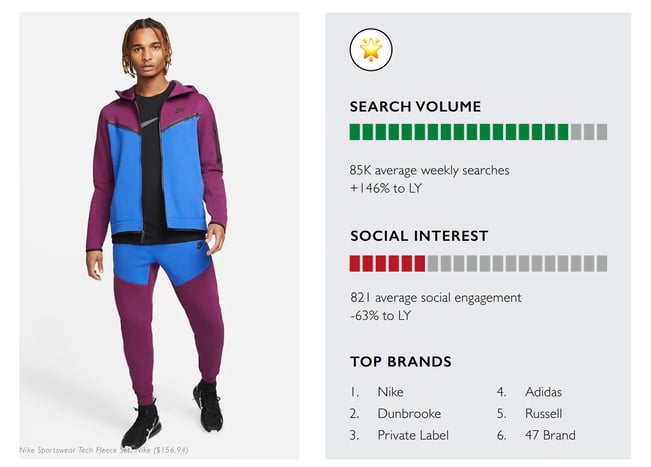Click the Search Volume heading
Viewport: 651px width, 467px height.
[415, 107]
